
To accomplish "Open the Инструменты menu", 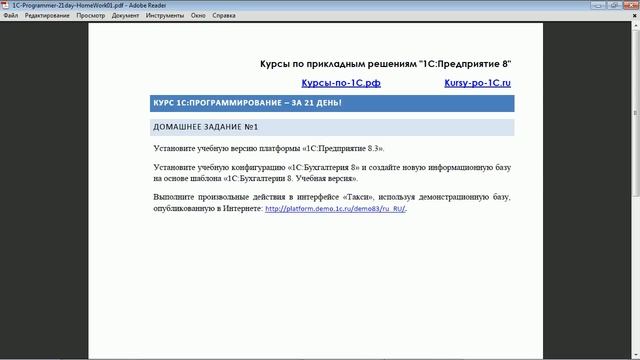I will click(x=165, y=16).
